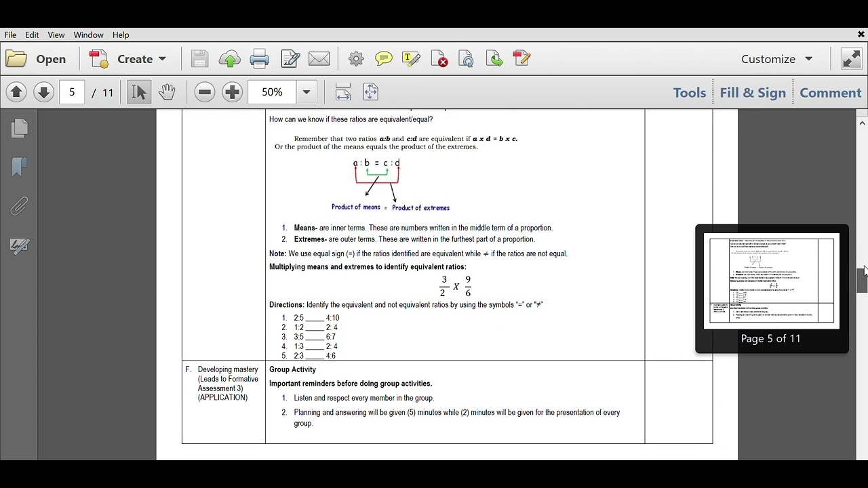The height and width of the screenshot is (488, 868).
Task: Click the total page count '11' text
Action: point(107,93)
